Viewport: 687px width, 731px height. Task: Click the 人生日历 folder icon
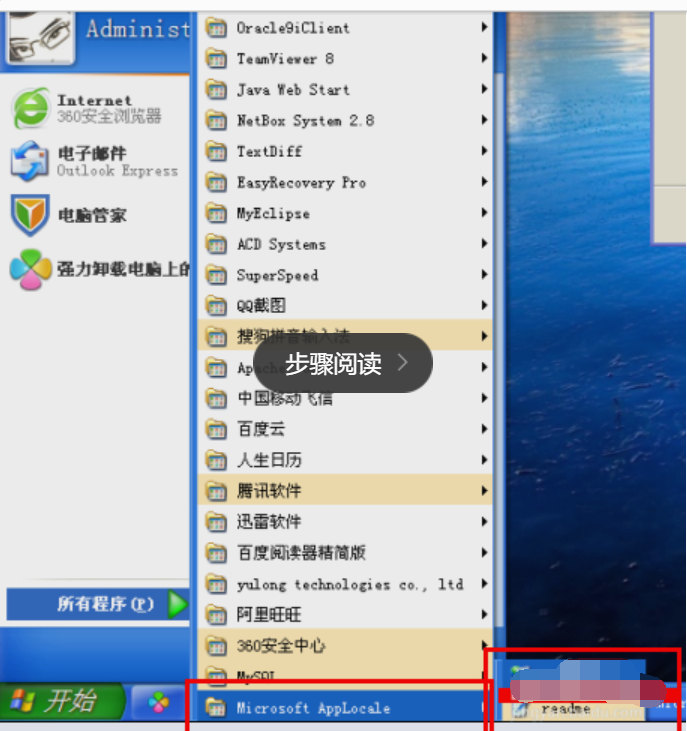pyautogui.click(x=216, y=460)
